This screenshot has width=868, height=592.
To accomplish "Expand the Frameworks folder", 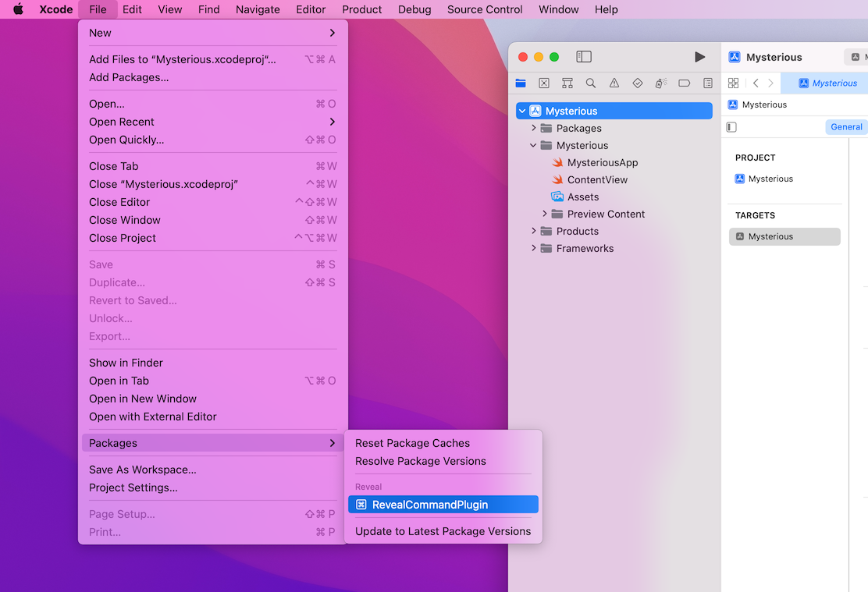I will pos(534,248).
